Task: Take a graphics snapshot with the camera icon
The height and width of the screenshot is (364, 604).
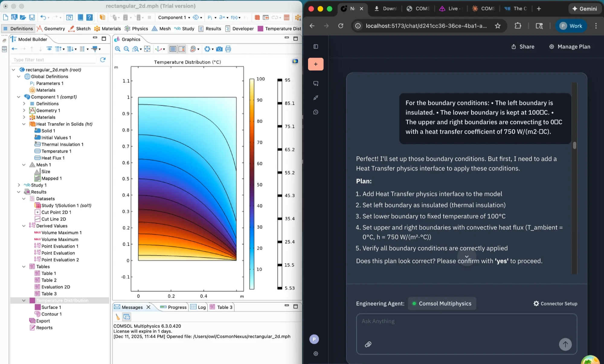Action: click(219, 49)
